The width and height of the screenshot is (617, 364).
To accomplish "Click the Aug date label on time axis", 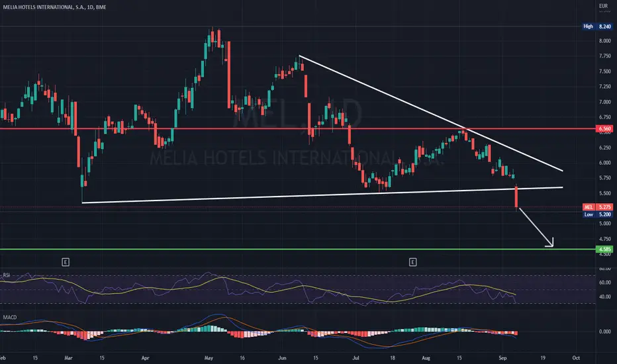I will pos(426,358).
